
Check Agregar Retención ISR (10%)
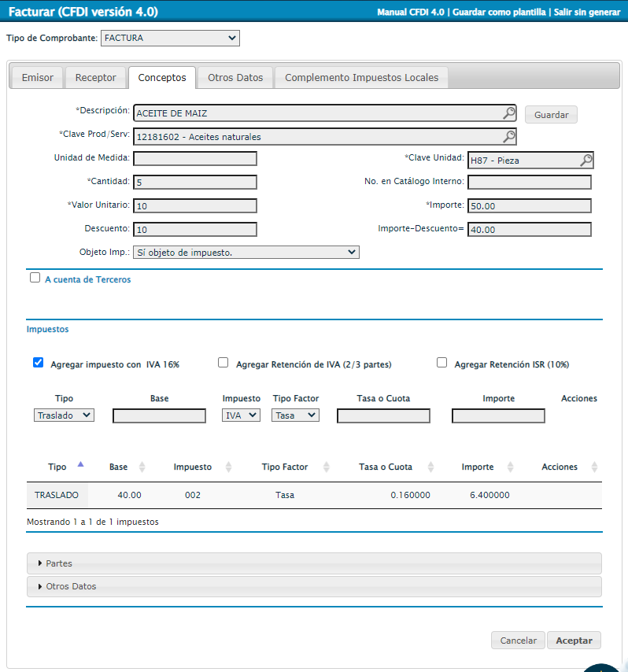[441, 363]
